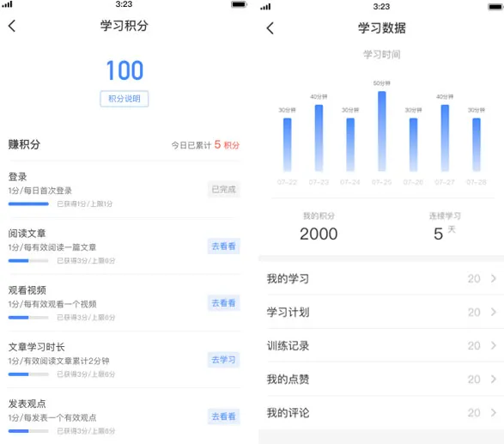Image resolution: width=504 pixels, height=444 pixels.
Task: Open the 积分说明 points explanation
Action: point(124,99)
